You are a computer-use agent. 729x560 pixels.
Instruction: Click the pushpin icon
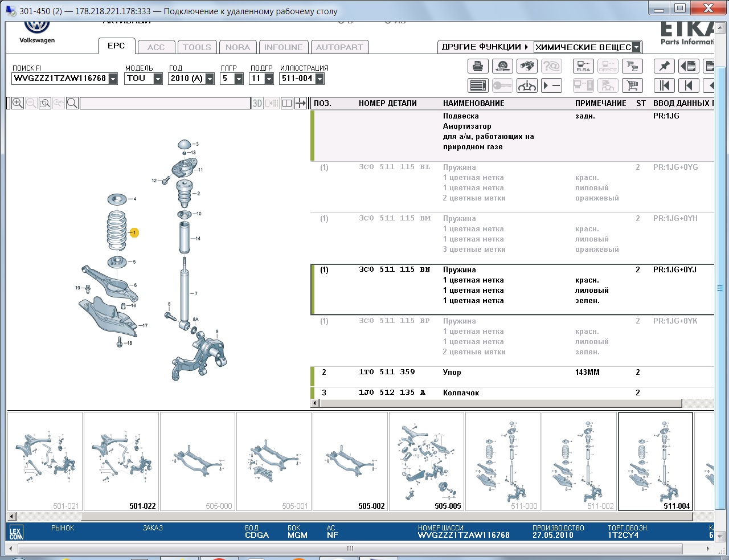tap(664, 66)
